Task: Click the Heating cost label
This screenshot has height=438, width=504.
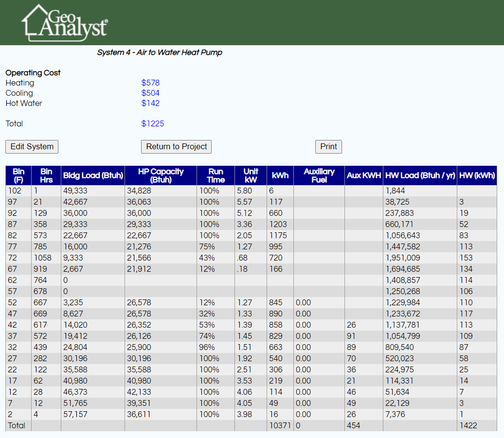Action: pos(19,83)
